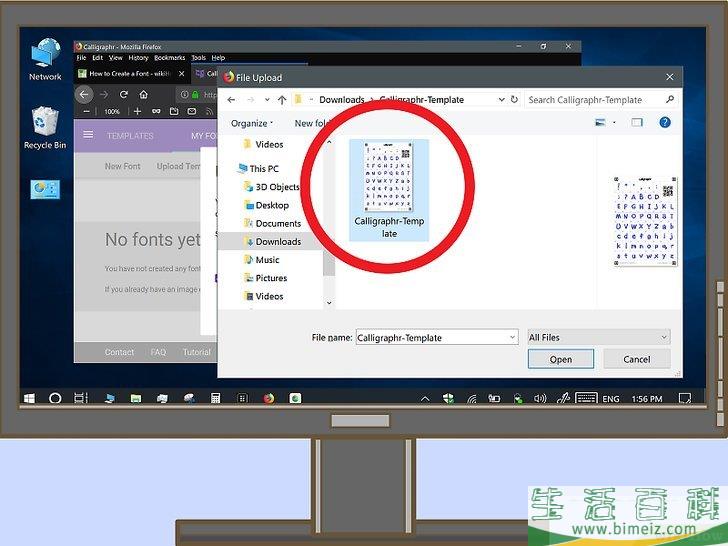Open the Control Panel desktop shortcut
Viewport: 728px width, 546px height.
tap(45, 189)
